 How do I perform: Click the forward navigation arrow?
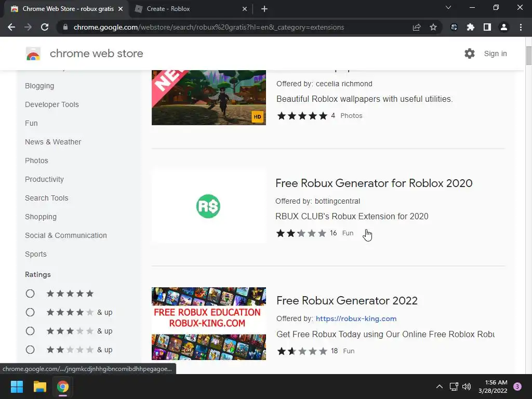[28, 27]
